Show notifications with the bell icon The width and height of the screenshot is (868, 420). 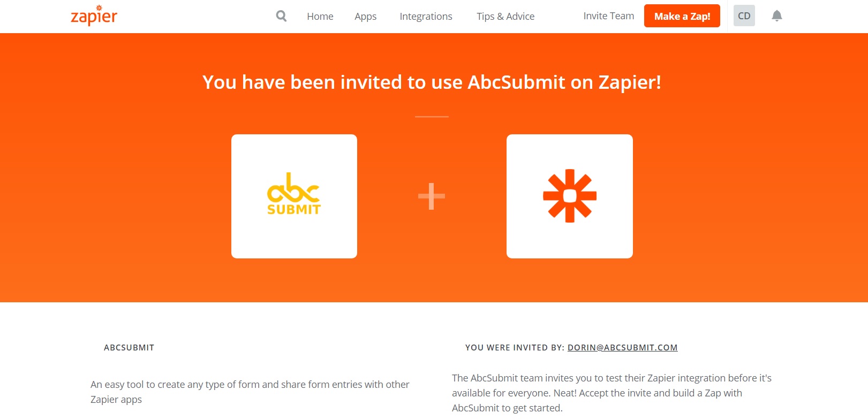pos(777,16)
